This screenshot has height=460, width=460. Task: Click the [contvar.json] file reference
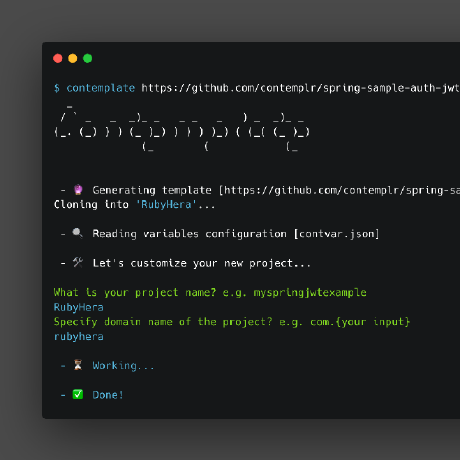click(x=336, y=234)
